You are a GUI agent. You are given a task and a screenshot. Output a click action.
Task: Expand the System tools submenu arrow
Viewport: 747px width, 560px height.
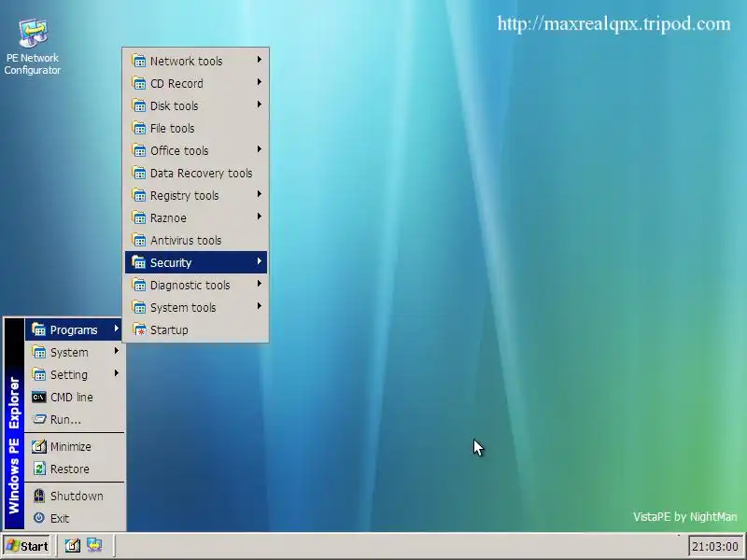(260, 306)
